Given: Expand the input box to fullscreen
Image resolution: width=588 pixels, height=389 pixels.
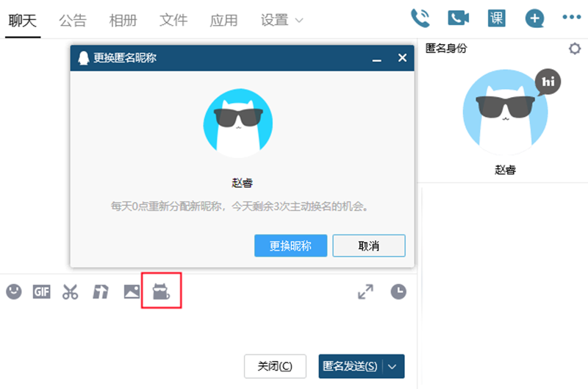Looking at the screenshot, I should click(x=365, y=292).
